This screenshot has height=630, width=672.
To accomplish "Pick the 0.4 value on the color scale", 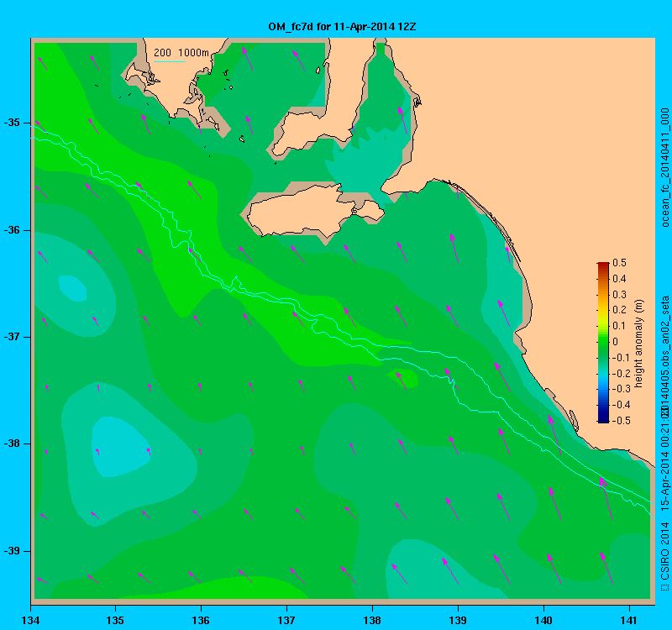I will click(619, 279).
